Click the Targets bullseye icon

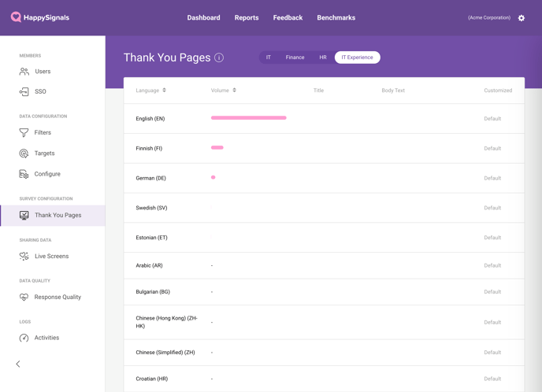pos(24,153)
